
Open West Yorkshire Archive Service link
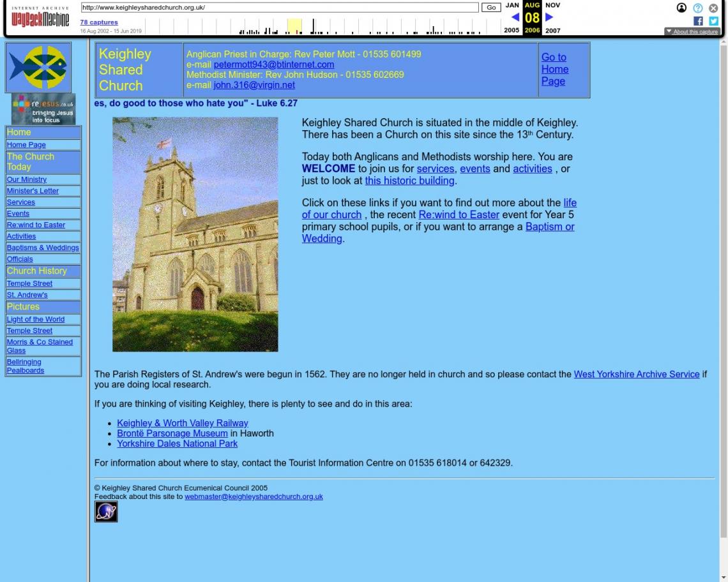tap(637, 375)
